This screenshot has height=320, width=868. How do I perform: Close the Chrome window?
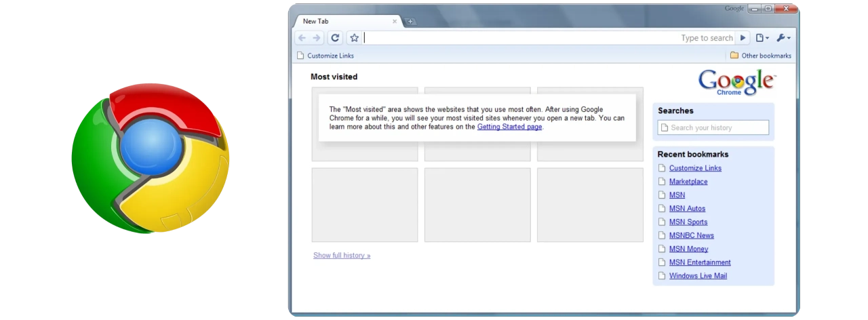pos(786,9)
